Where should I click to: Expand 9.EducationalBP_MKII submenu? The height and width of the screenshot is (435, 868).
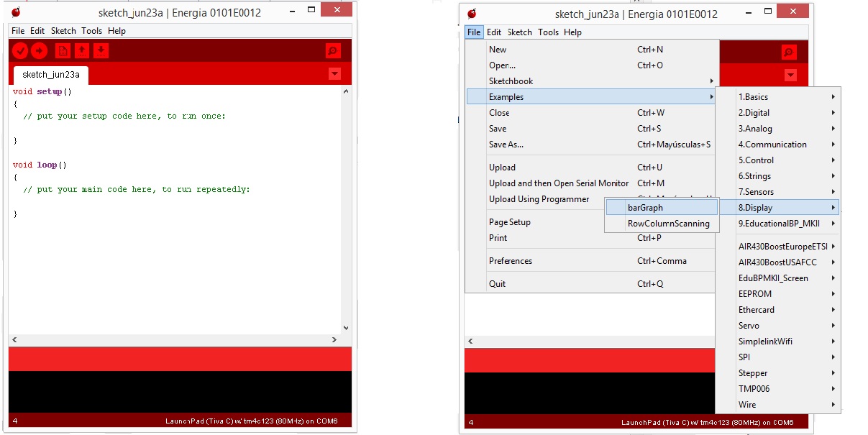777,224
